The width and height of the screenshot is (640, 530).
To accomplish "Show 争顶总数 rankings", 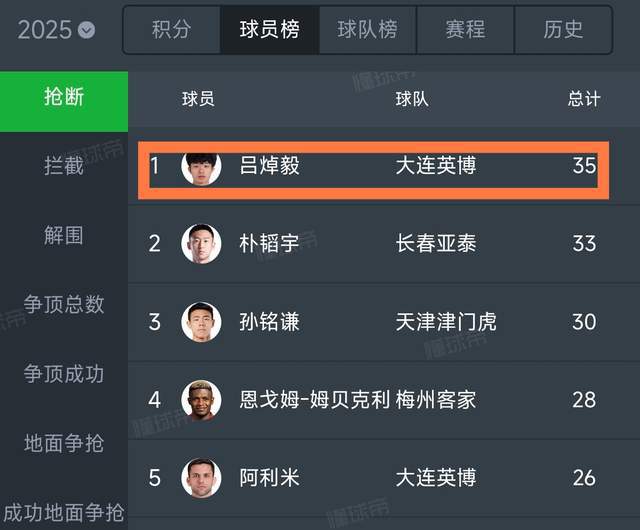I will (x=64, y=305).
